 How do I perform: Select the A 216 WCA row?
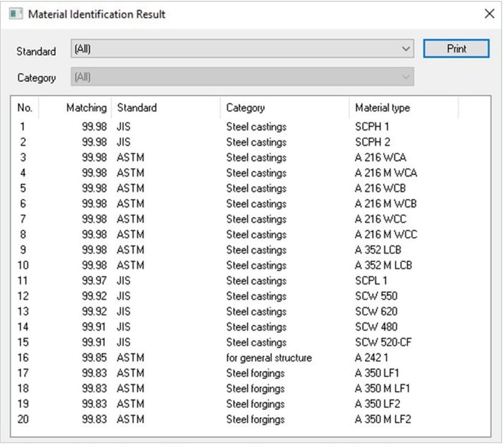pyautogui.click(x=381, y=157)
